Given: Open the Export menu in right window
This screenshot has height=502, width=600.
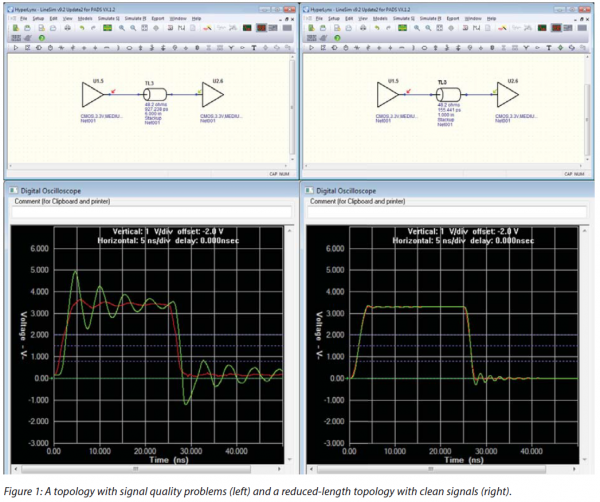Looking at the screenshot, I should pos(452,18).
